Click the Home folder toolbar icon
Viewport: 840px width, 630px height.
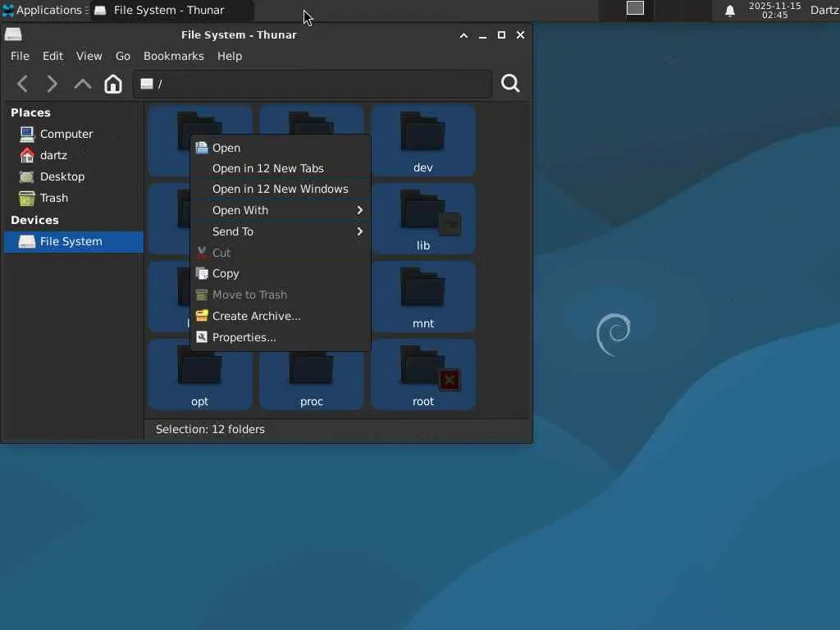pyautogui.click(x=113, y=84)
